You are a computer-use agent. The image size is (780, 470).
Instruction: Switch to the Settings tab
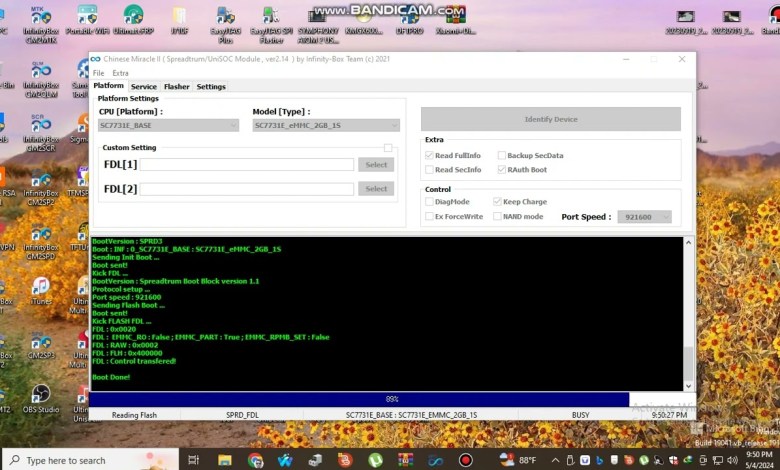pyautogui.click(x=211, y=87)
